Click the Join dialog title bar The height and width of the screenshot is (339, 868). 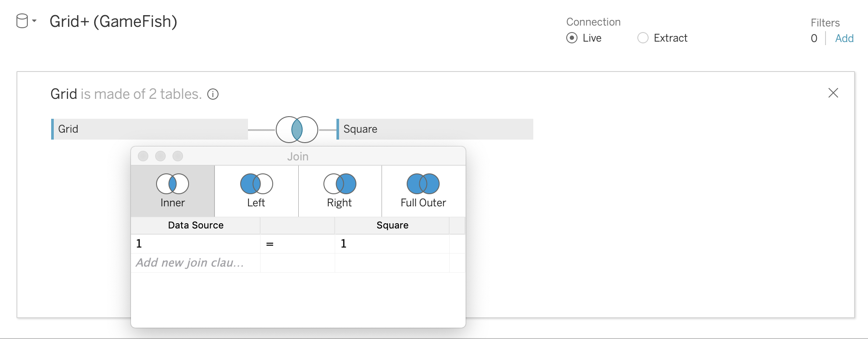[298, 156]
